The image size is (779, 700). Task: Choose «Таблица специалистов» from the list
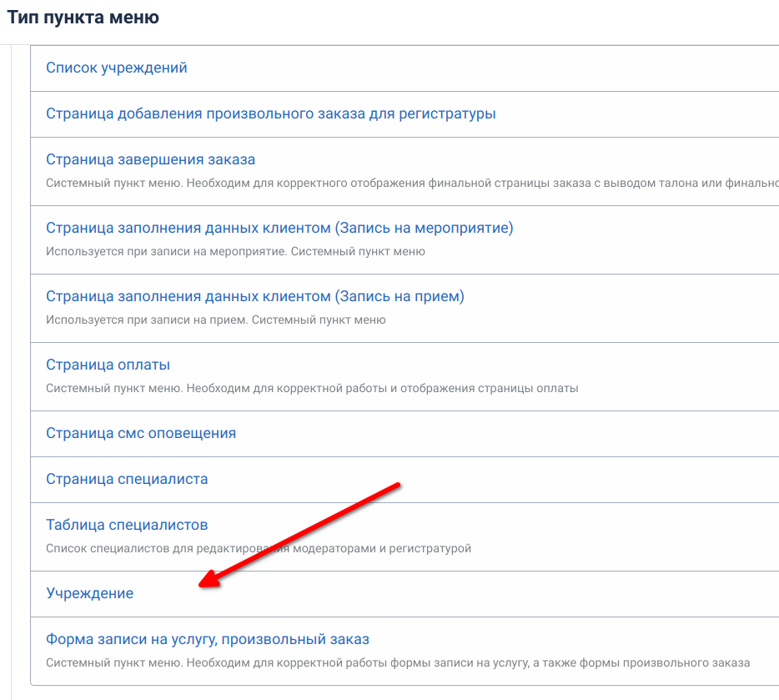[x=127, y=525]
